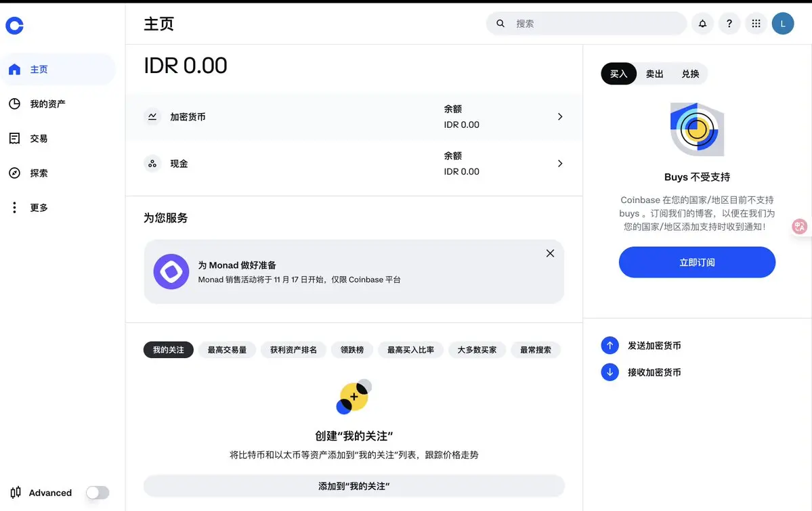Select the 最高买入比率 tab
Viewport: 812px width, 511px height.
pos(410,350)
